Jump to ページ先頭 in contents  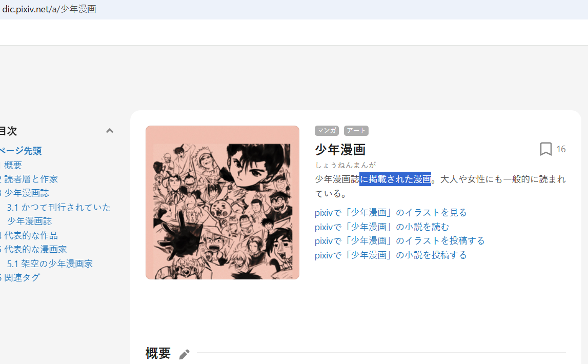tap(21, 151)
